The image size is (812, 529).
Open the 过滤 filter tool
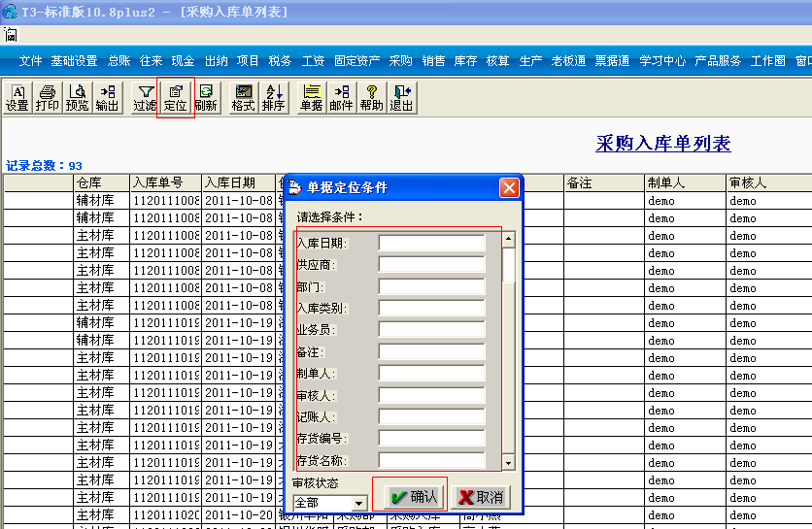(145, 98)
